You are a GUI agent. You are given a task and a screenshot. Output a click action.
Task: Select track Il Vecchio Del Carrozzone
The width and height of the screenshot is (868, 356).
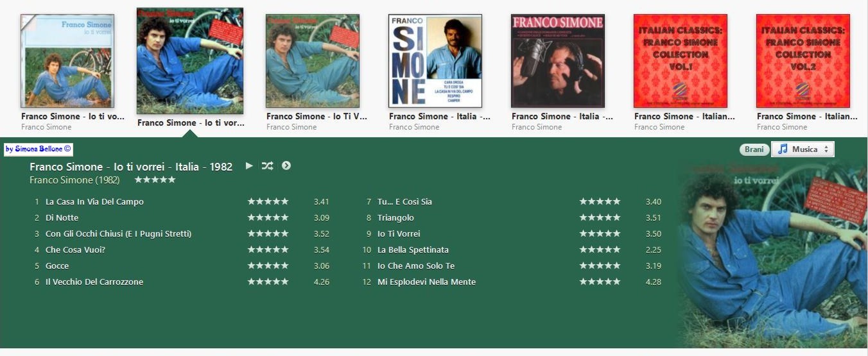coord(94,282)
